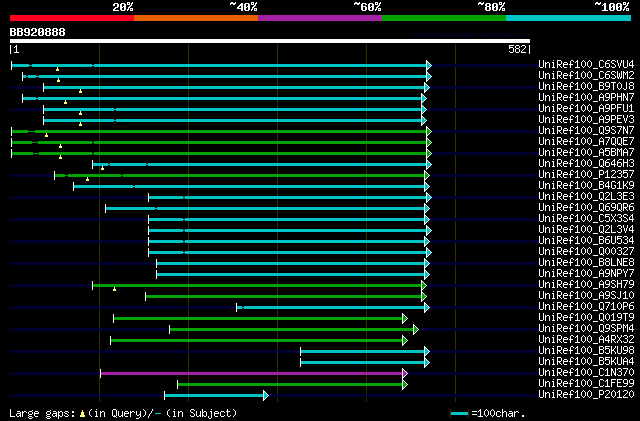Image resolution: width=640 pixels, height=421 pixels.
Task: Choose the UniRef100_B8LNE8 entry
Action: (x=586, y=263)
